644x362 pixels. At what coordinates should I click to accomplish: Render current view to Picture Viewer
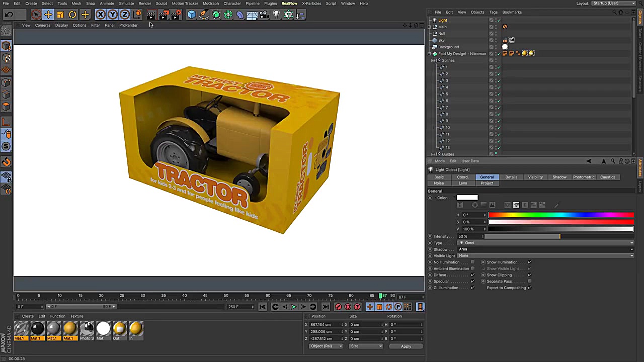click(164, 14)
